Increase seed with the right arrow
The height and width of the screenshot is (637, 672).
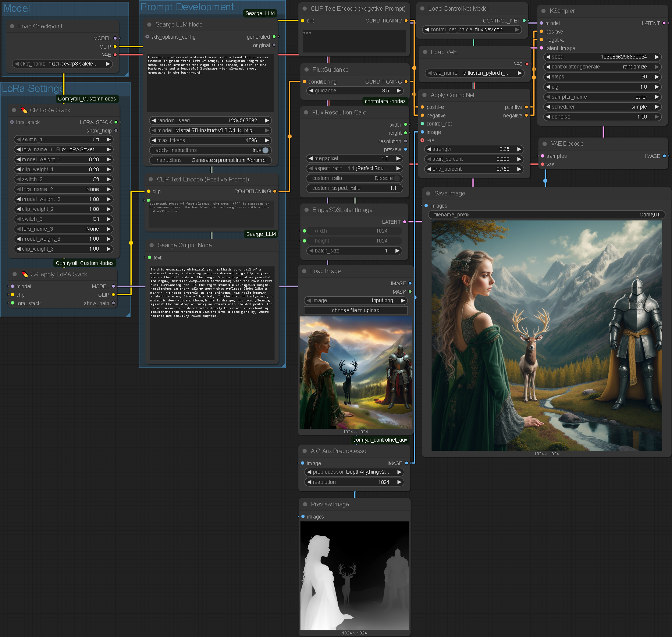coord(657,57)
